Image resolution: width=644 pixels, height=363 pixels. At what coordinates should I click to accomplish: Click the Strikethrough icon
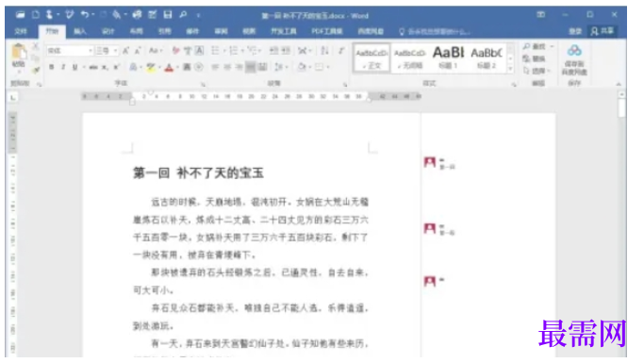[93, 67]
